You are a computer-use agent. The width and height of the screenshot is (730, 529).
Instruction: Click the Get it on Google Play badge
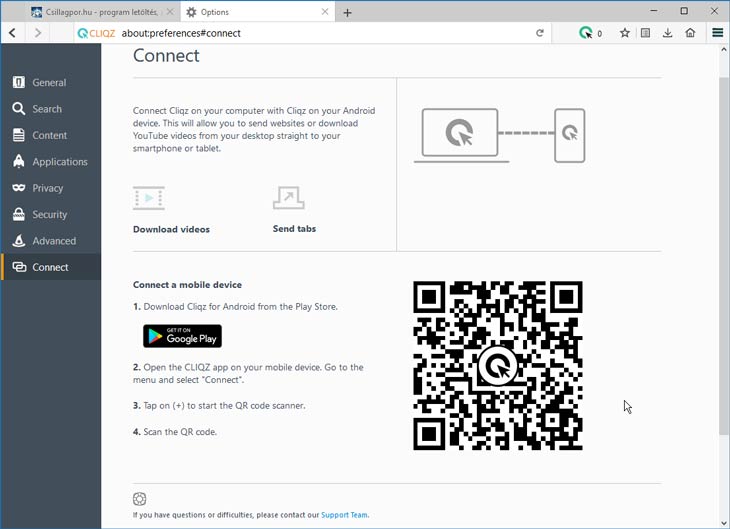(x=182, y=336)
